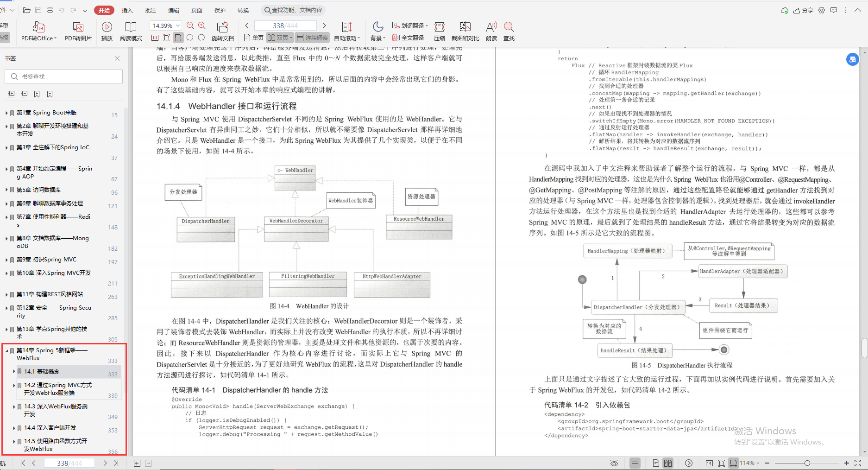The image size is (868, 470).
Task: Click the floating blue assistant icon at right
Action: point(853,59)
